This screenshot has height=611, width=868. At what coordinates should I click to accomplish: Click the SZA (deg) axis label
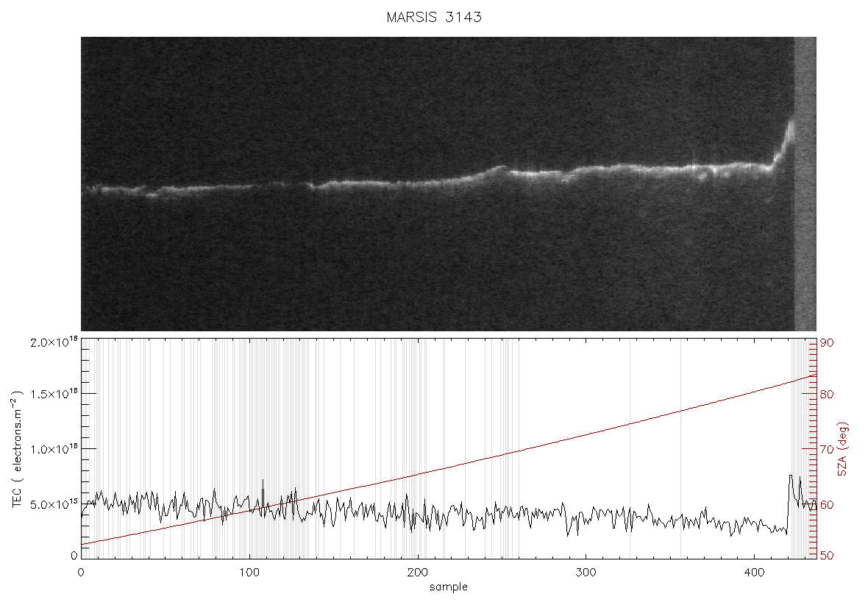[843, 449]
